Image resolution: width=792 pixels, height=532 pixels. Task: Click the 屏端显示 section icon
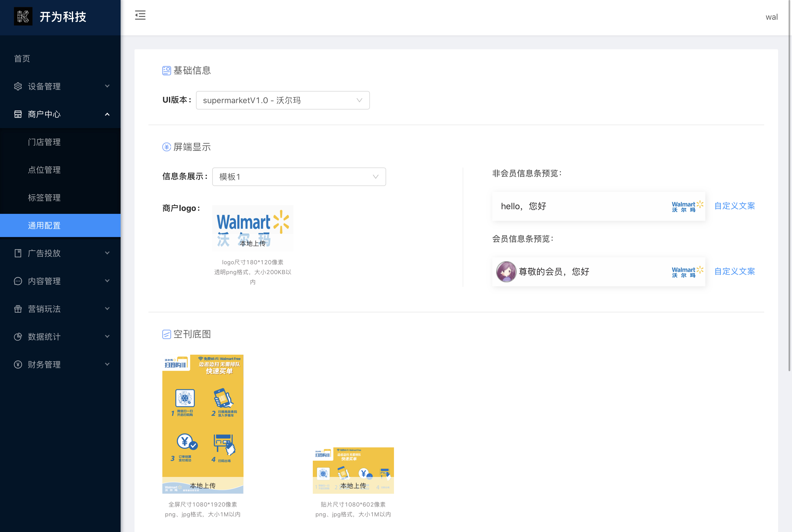point(166,147)
